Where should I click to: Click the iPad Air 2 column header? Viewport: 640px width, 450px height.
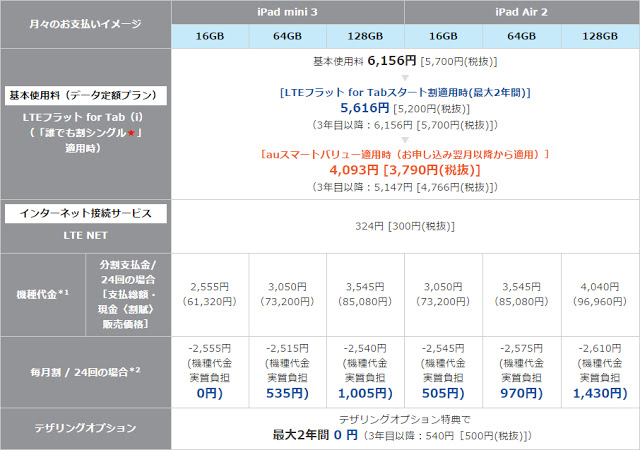click(522, 12)
